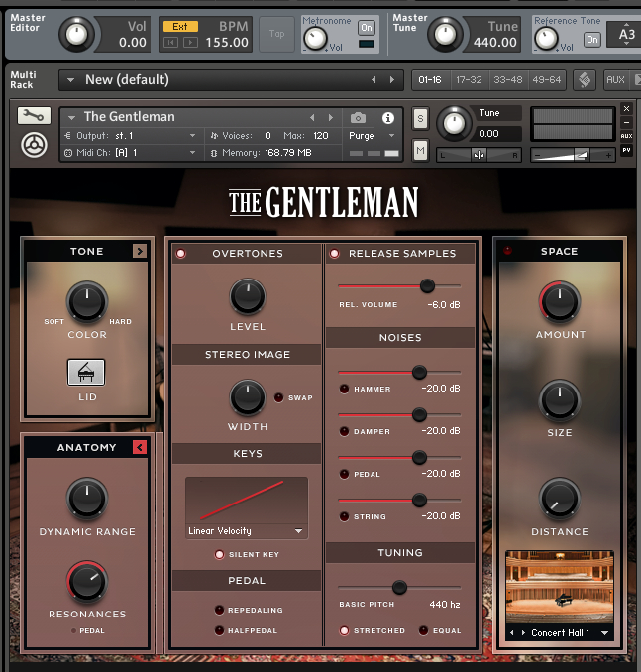Toggle the Silent Key option
The image size is (641, 672).
point(219,555)
